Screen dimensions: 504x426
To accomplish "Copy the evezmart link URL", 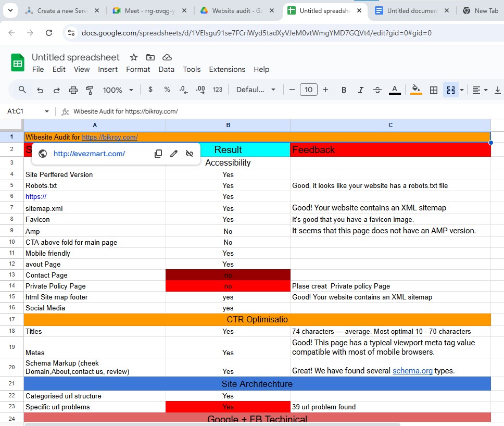I will tap(158, 154).
